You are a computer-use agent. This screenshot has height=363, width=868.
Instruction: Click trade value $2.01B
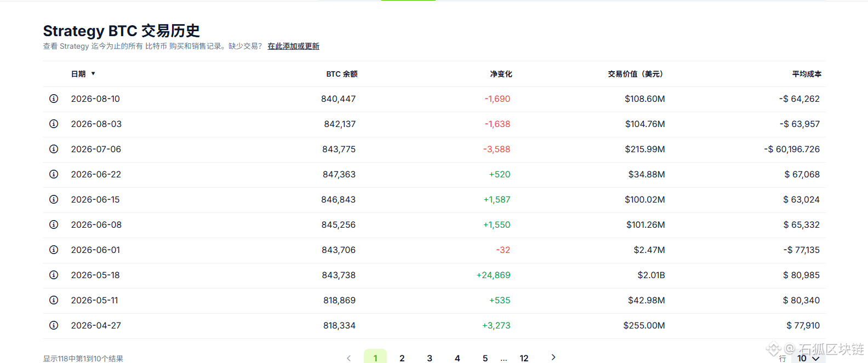(x=652, y=275)
